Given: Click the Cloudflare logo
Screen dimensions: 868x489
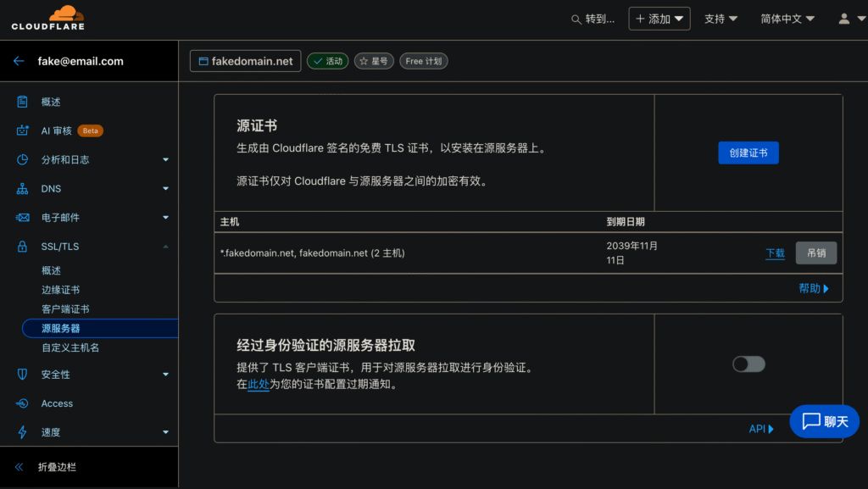Looking at the screenshot, I should [x=47, y=19].
